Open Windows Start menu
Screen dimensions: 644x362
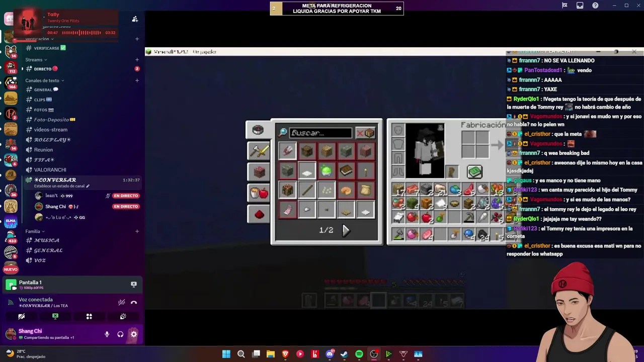[226, 354]
